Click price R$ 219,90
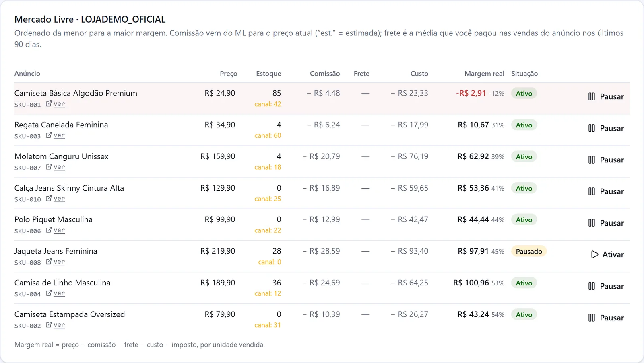The width and height of the screenshot is (644, 363). tap(218, 251)
